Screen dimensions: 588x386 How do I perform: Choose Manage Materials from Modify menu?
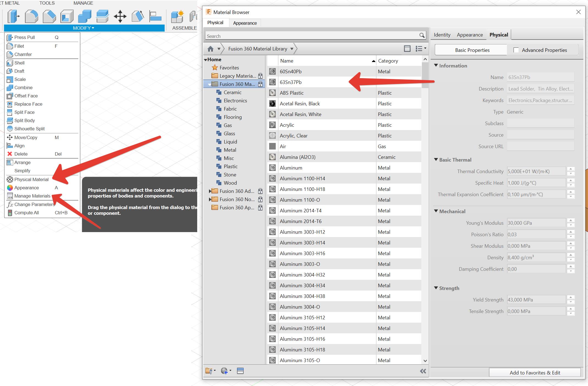(32, 196)
